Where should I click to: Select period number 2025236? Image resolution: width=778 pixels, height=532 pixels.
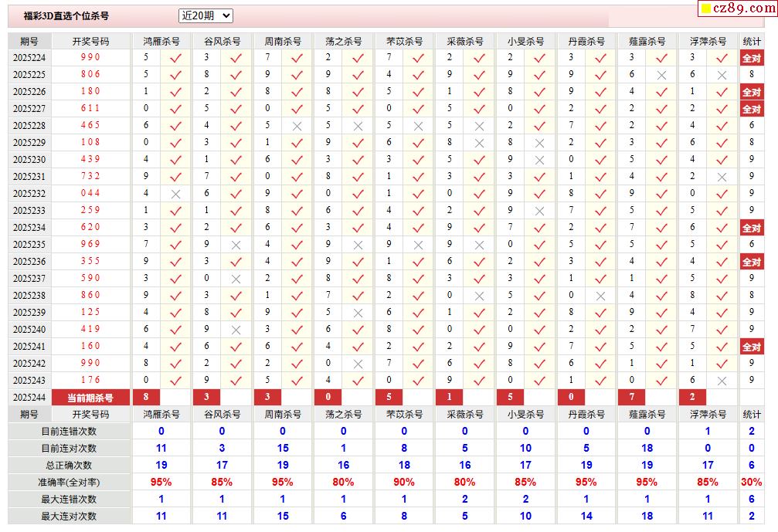click(x=29, y=262)
